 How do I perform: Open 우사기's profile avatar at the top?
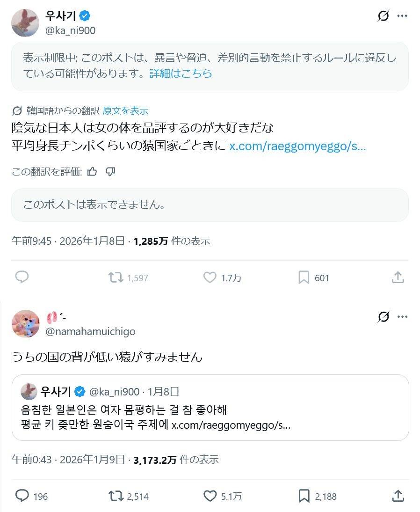(x=25, y=22)
